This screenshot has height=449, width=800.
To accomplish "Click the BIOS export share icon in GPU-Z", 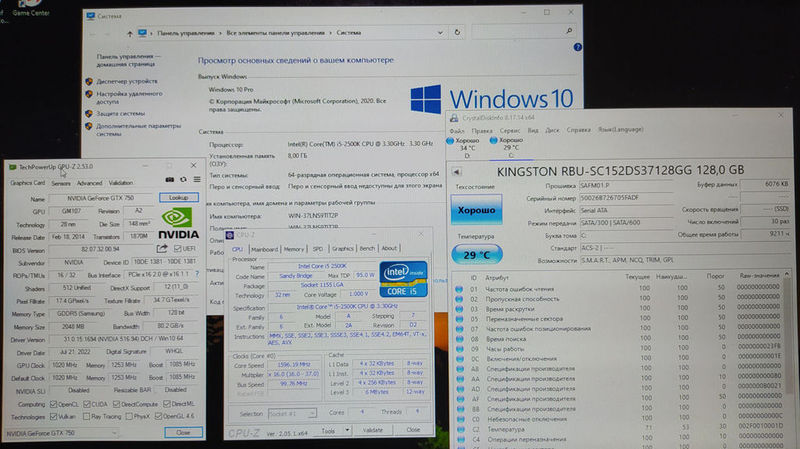I will tap(162, 248).
